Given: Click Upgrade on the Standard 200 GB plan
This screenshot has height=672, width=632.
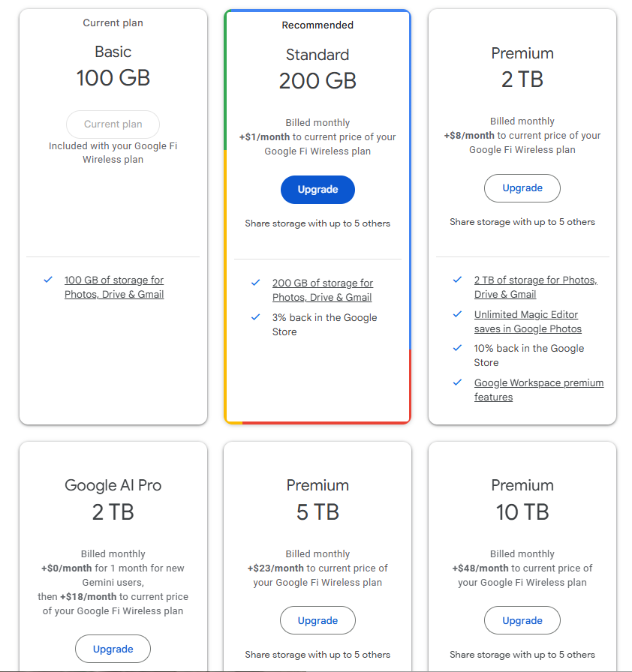Looking at the screenshot, I should [x=318, y=190].
